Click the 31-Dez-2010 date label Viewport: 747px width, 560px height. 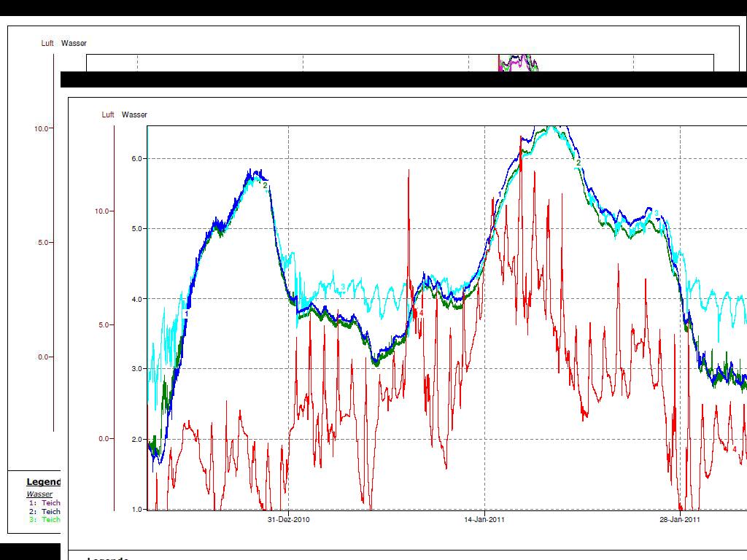coord(289,520)
